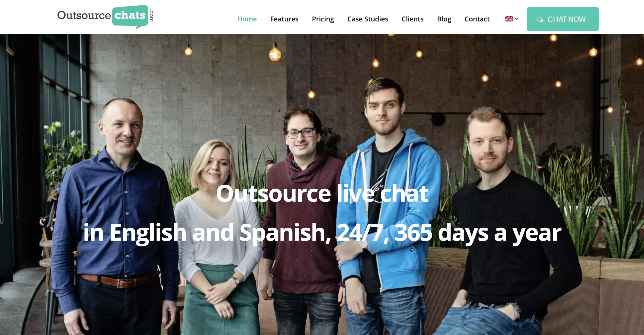Open the CHAT NOW button
Viewport: 644px width, 335px height.
563,19
